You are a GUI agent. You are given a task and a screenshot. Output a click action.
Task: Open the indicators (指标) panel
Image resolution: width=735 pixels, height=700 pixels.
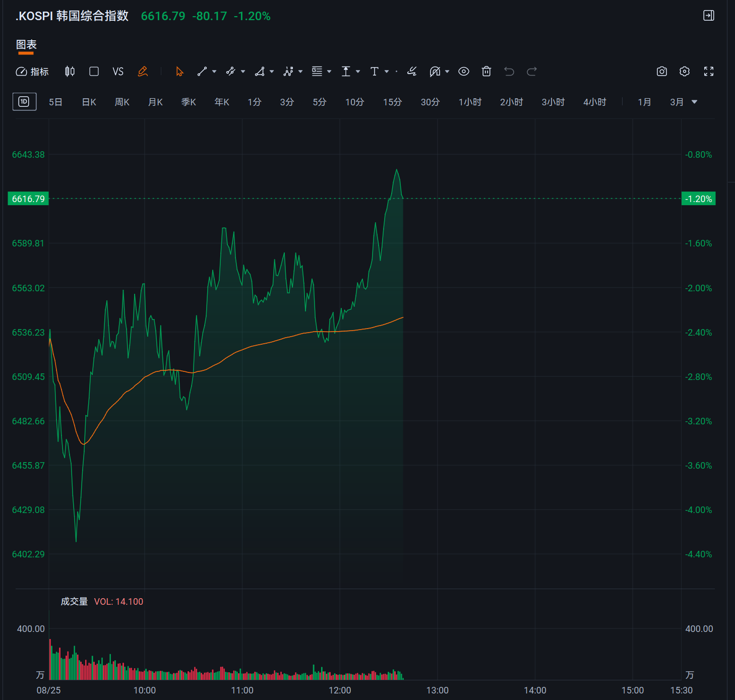click(x=32, y=72)
